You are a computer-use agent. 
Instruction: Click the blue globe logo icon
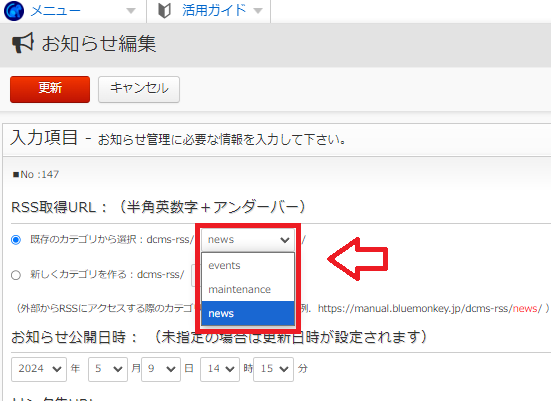[x=14, y=11]
